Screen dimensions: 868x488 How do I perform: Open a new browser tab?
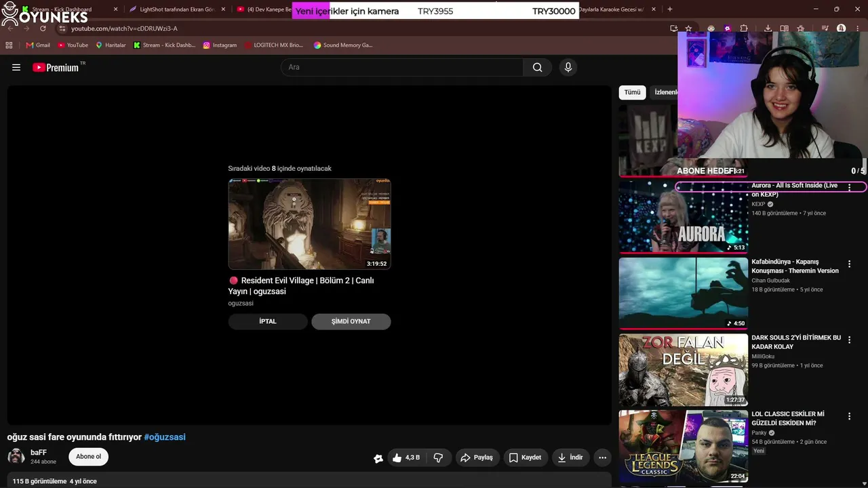[x=670, y=9]
